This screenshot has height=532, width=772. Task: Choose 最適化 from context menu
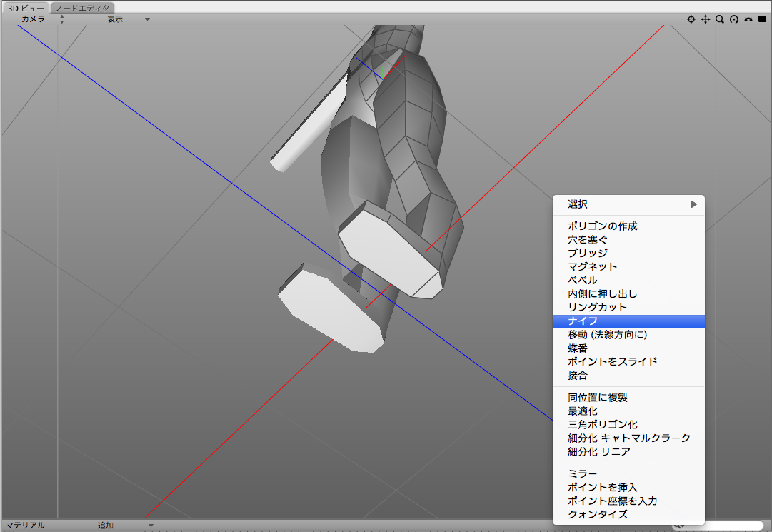point(628,411)
